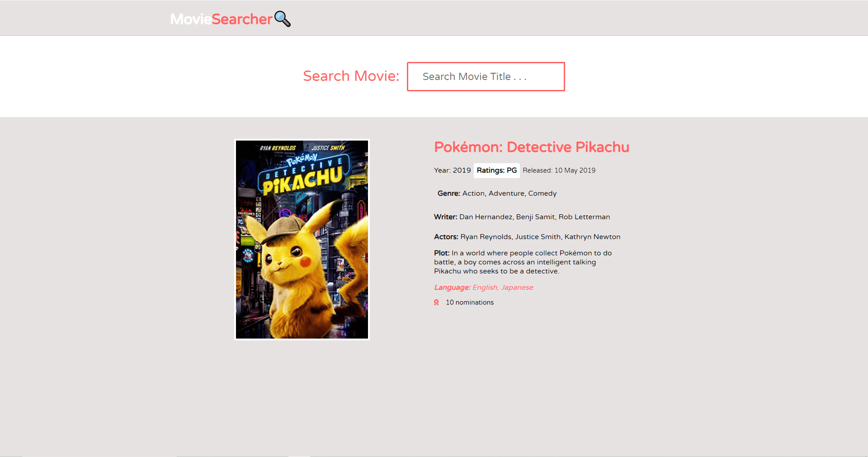Viewport: 868px width, 457px height.
Task: Click the Ratings: PG badge
Action: coord(496,170)
